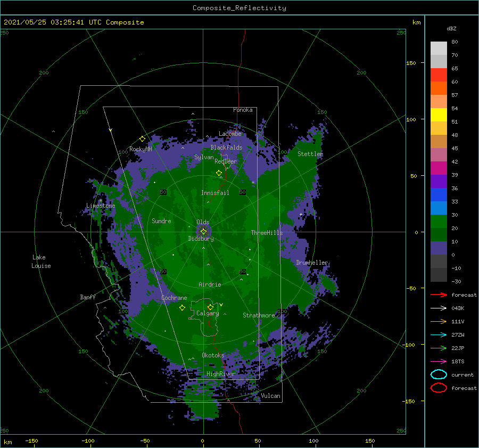Image resolution: width=479 pixels, height=448 pixels.
Task: Click the Cochrane city label
Action: point(174,298)
